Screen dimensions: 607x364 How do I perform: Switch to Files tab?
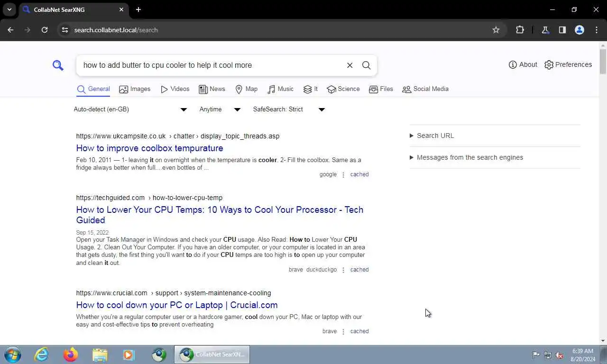tap(381, 89)
